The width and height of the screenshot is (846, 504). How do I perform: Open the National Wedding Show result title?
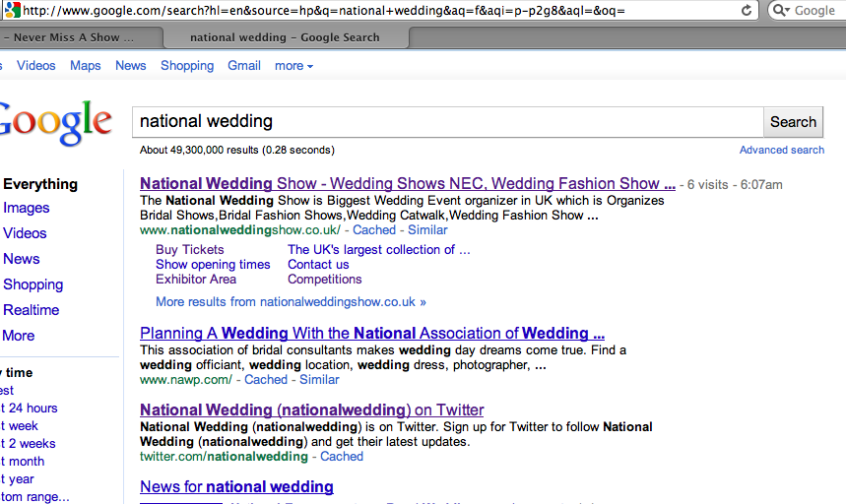[x=408, y=184]
